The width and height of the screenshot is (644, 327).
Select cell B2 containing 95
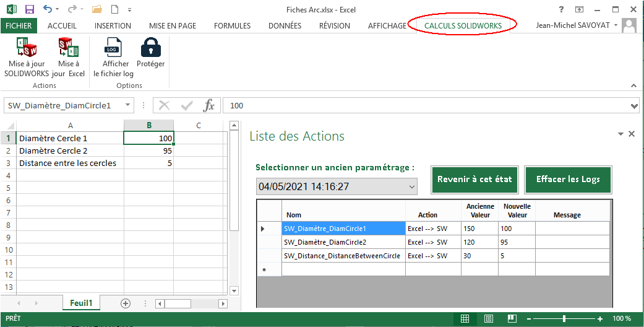tap(148, 150)
